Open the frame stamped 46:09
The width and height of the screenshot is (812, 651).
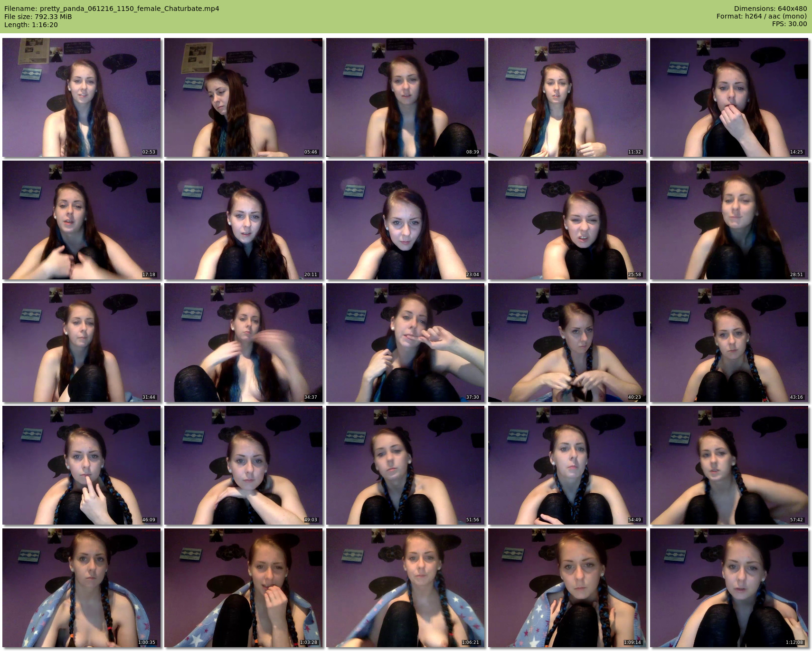tap(82, 465)
